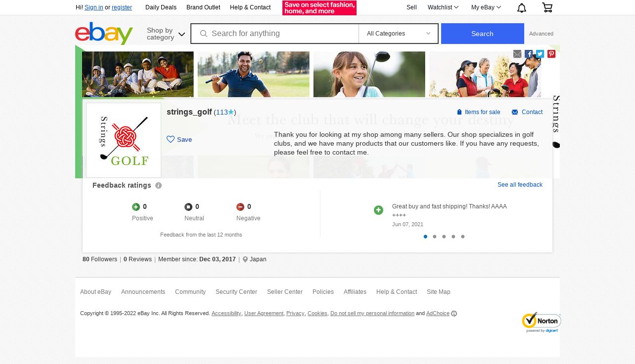This screenshot has height=364, width=635.
Task: Click the 80 Followers text
Action: (100, 259)
